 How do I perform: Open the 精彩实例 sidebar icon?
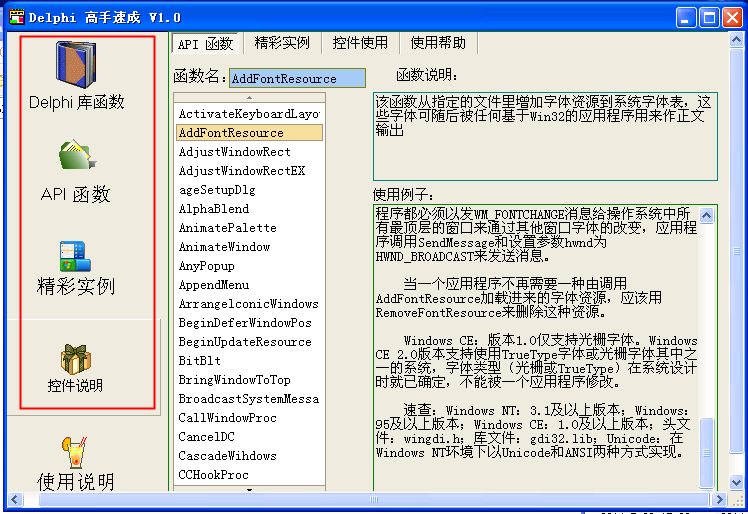75,256
